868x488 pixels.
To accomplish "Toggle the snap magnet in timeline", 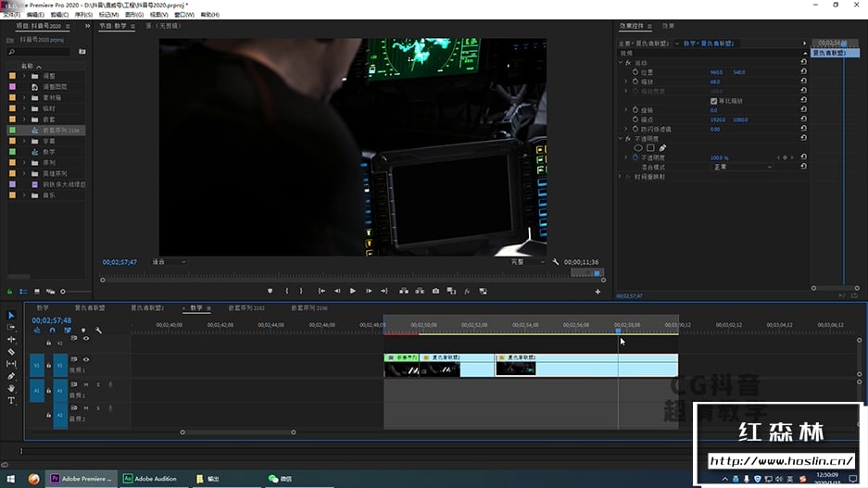I will pos(52,331).
